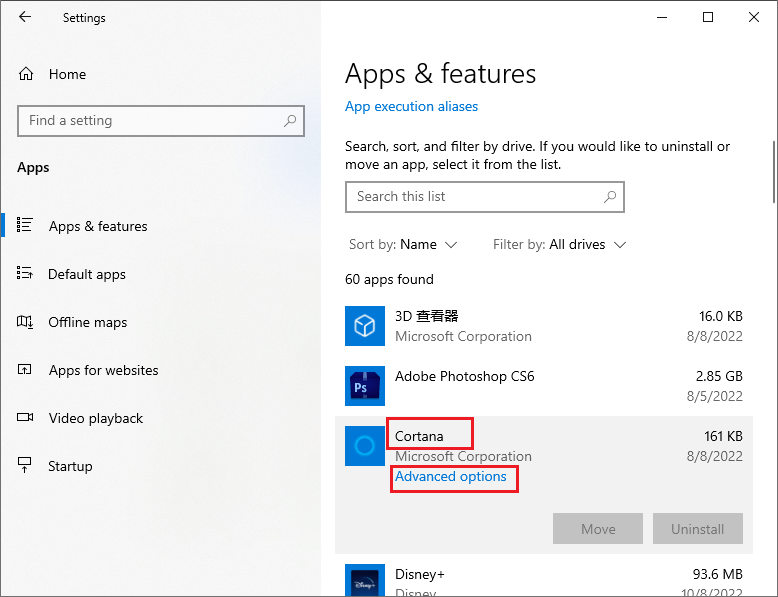Image resolution: width=778 pixels, height=597 pixels.
Task: Click the Video playback camera icon
Action: click(x=25, y=417)
